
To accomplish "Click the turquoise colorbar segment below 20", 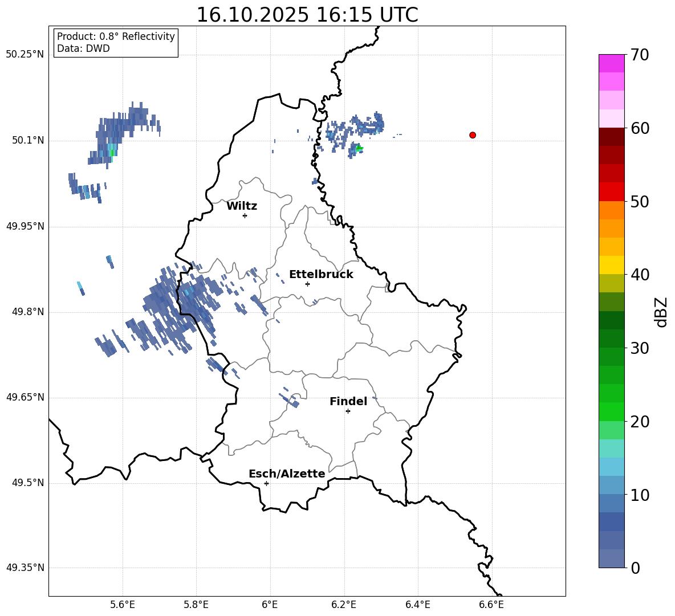I will (x=611, y=448).
